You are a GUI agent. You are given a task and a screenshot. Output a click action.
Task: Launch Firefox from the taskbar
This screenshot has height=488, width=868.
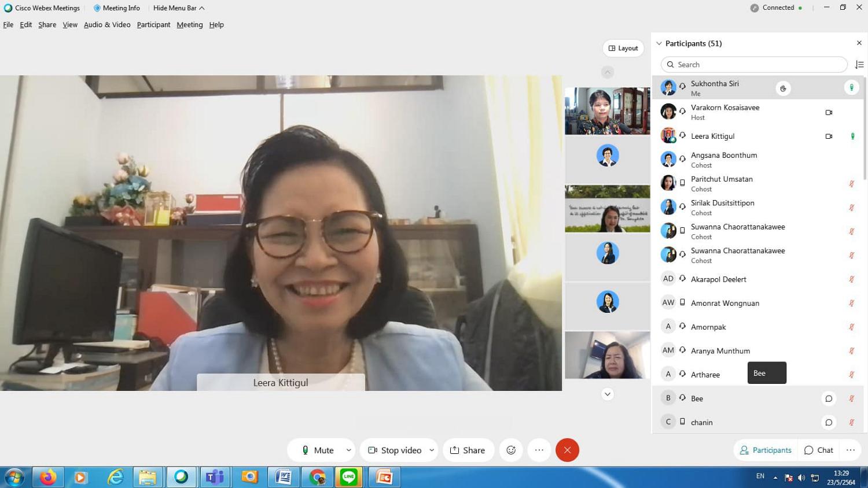click(x=48, y=477)
